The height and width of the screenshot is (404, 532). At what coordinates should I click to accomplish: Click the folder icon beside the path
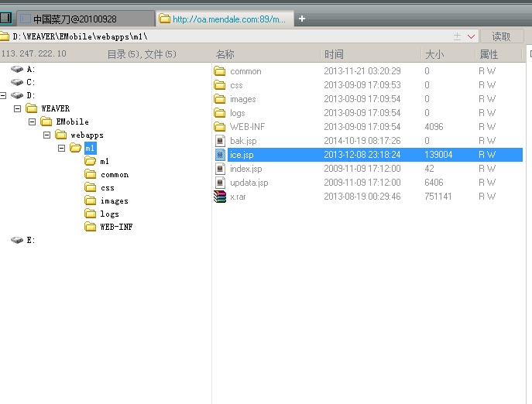click(5, 36)
